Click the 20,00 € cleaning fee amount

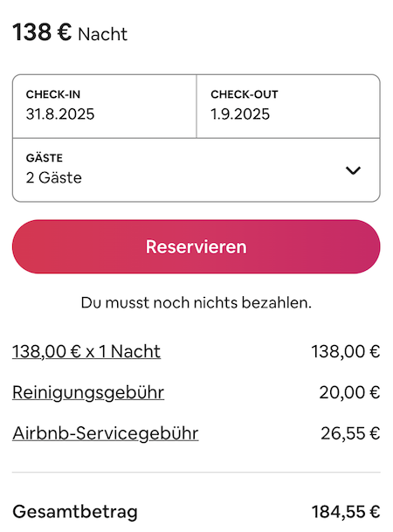tap(349, 392)
